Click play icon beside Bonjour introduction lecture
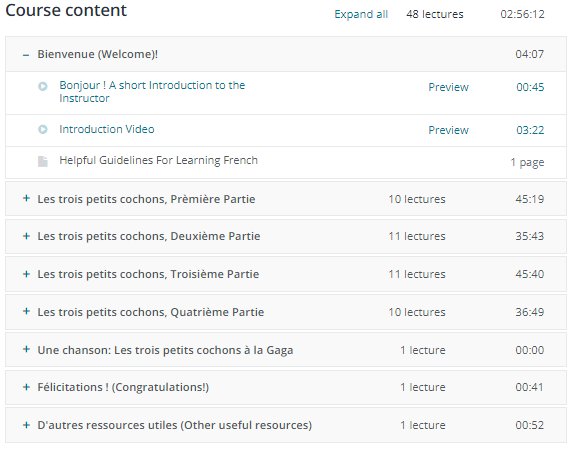 pyautogui.click(x=43, y=86)
